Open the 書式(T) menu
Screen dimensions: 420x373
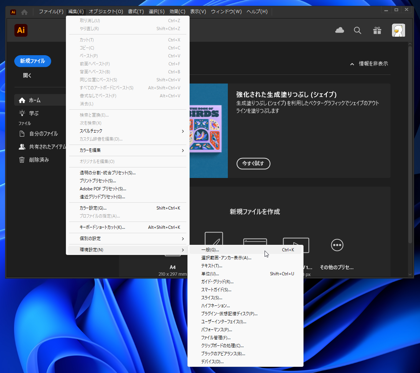[x=136, y=12]
